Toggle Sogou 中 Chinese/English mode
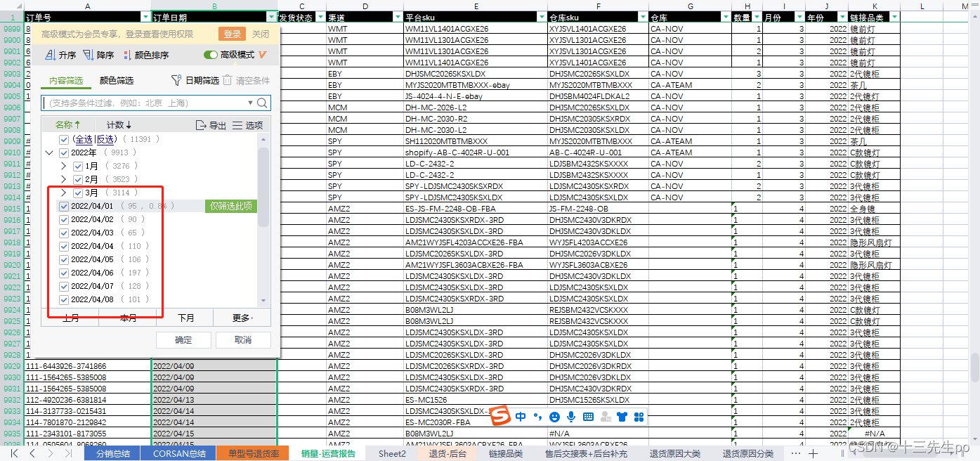980x461 pixels. coord(521,417)
